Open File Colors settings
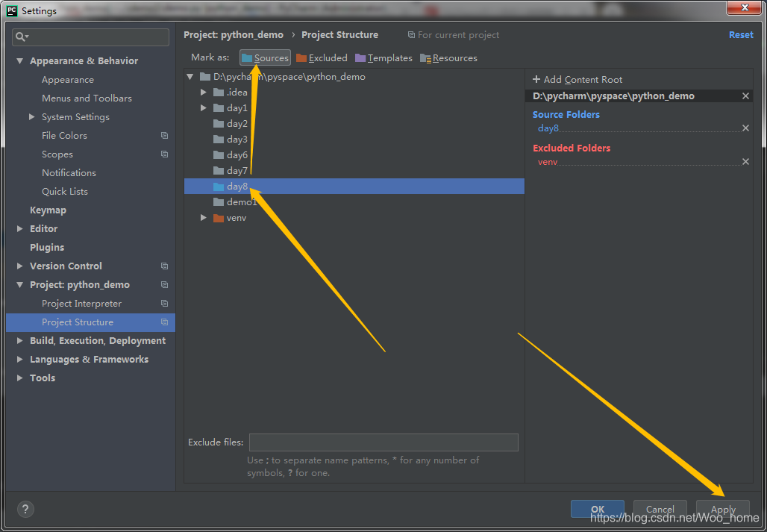Screen dimensions: 767x532 click(64, 136)
